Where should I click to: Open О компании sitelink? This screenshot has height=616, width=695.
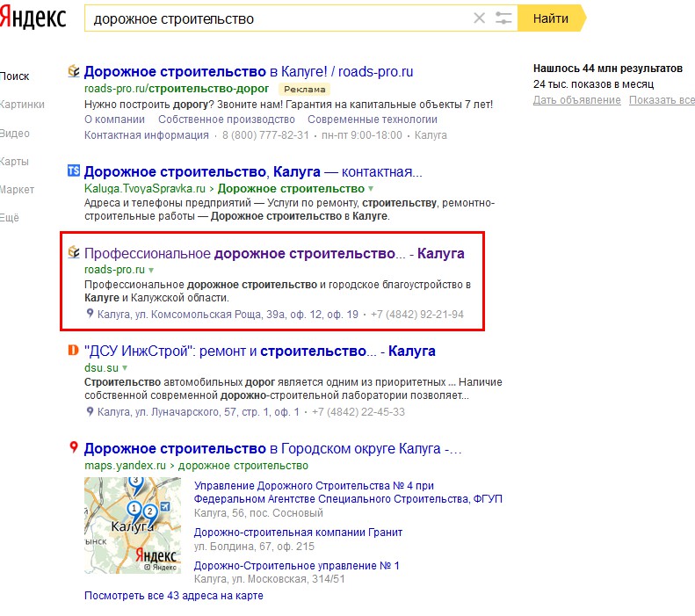(114, 120)
